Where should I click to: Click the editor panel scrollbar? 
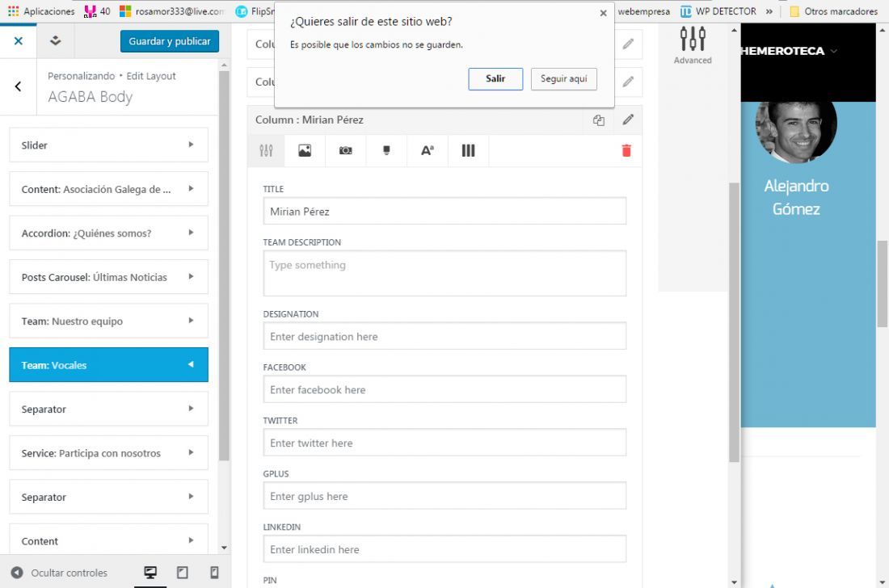pyautogui.click(x=734, y=321)
